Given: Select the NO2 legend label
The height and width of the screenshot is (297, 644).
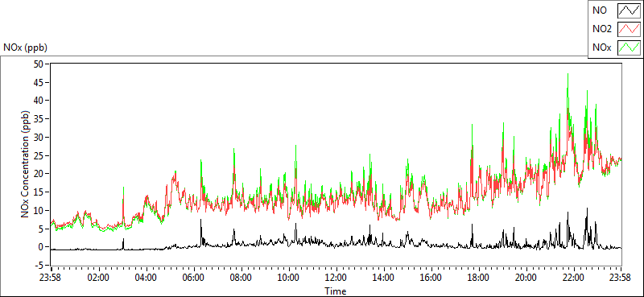Looking at the screenshot, I should point(602,29).
